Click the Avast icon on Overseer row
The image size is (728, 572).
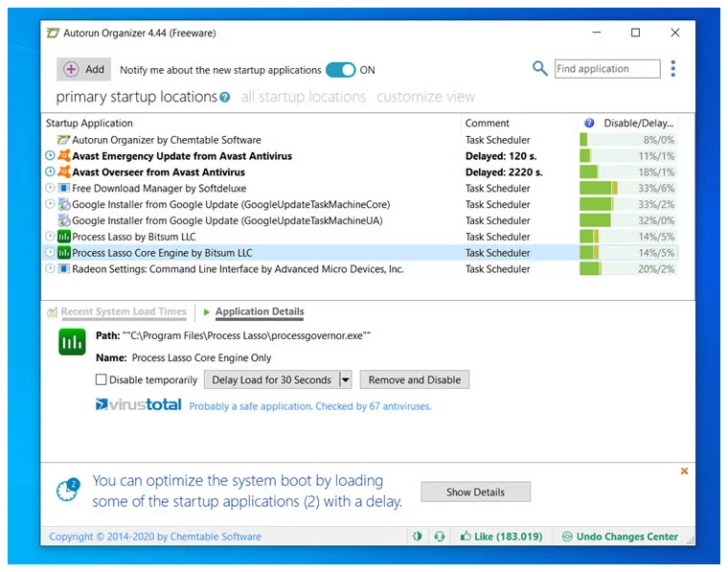point(64,172)
